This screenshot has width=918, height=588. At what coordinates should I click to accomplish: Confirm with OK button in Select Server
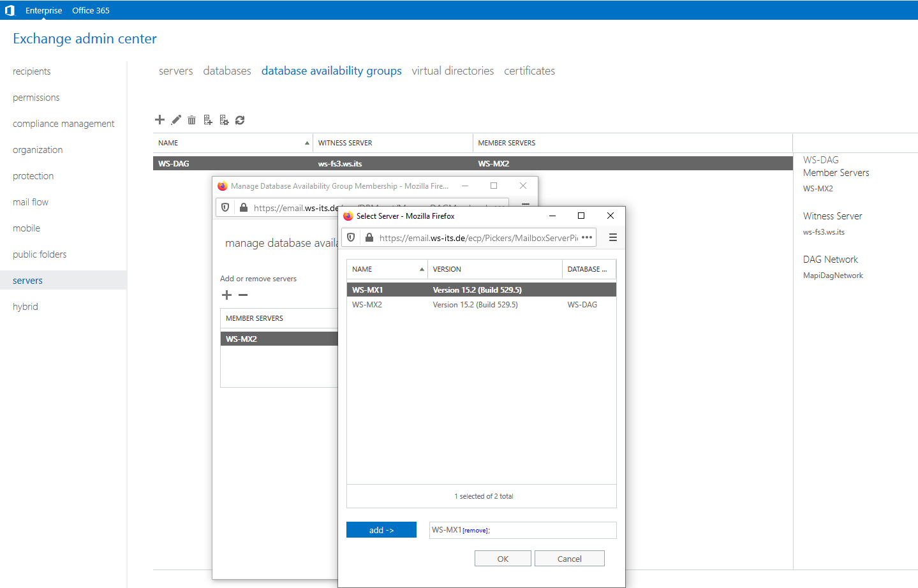point(503,559)
